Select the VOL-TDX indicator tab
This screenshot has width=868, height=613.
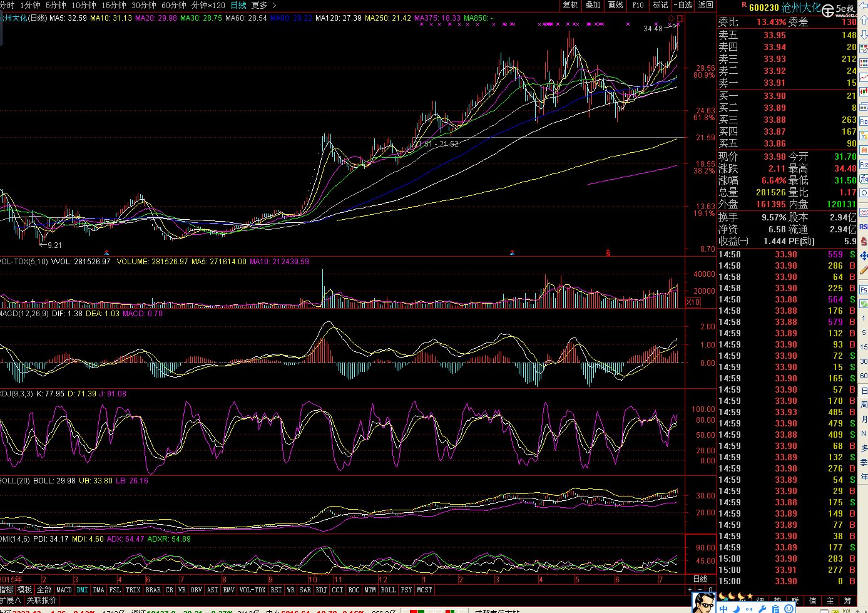click(x=252, y=590)
